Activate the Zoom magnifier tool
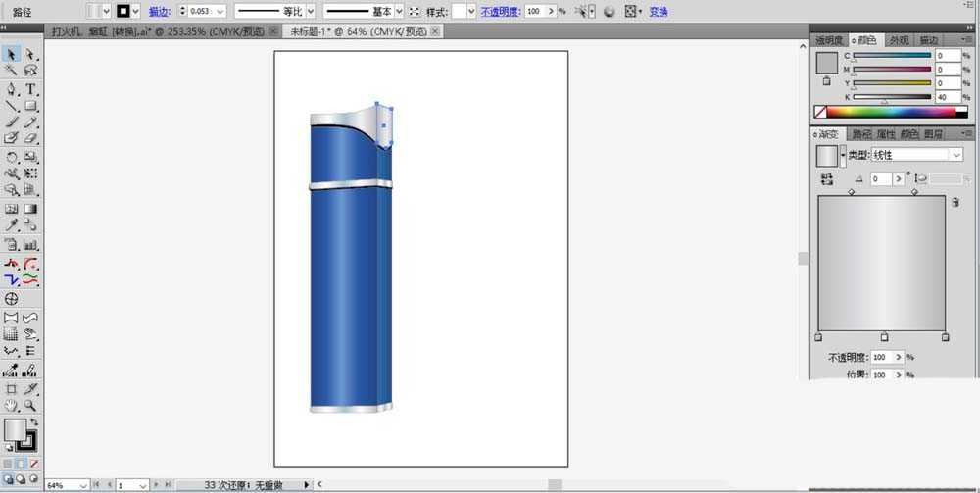Image resolution: width=980 pixels, height=493 pixels. point(30,405)
